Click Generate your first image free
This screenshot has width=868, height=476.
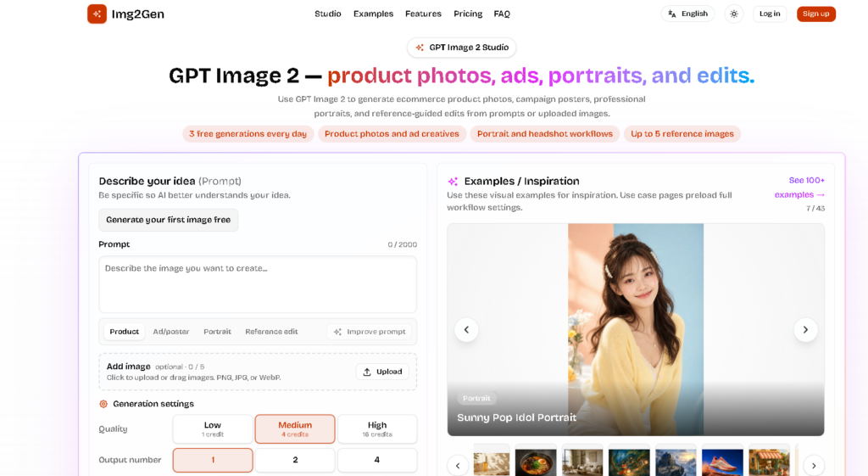pyautogui.click(x=169, y=220)
